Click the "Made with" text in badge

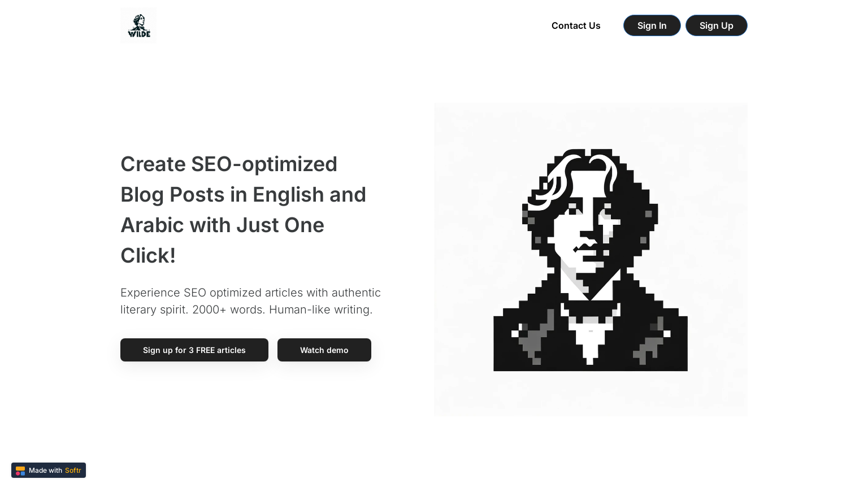coord(45,470)
